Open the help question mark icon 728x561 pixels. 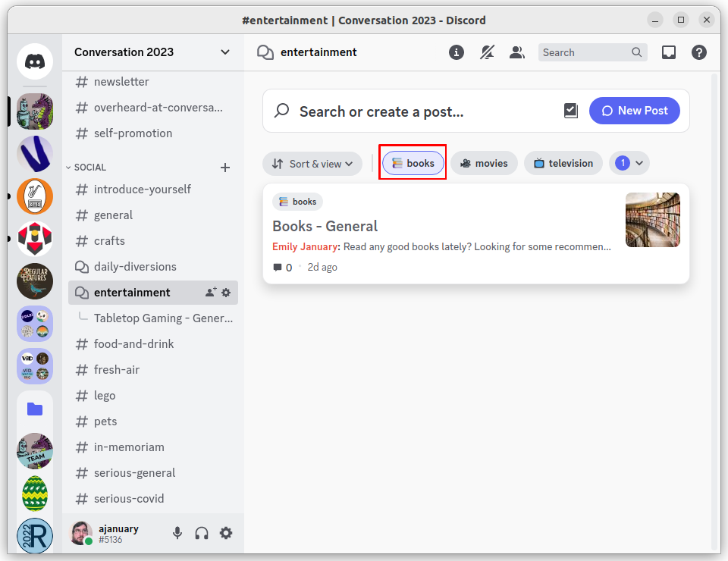(x=698, y=52)
